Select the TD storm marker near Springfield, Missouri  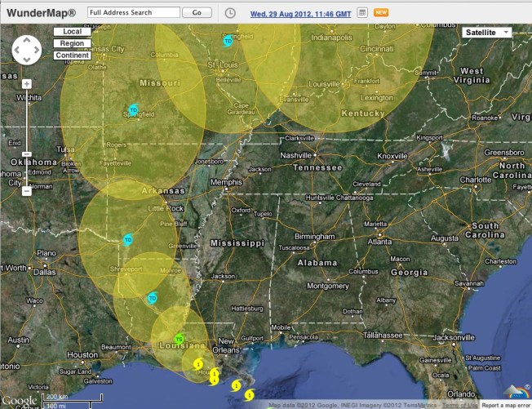coord(133,109)
